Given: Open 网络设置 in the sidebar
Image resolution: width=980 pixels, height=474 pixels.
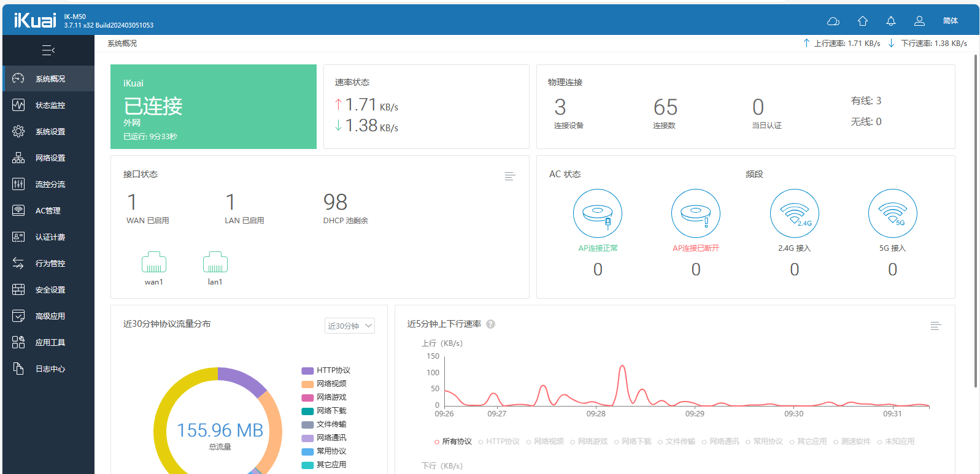Looking at the screenshot, I should coord(48,158).
